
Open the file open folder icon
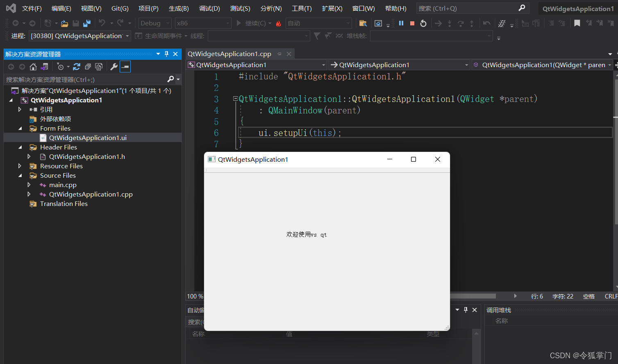64,23
